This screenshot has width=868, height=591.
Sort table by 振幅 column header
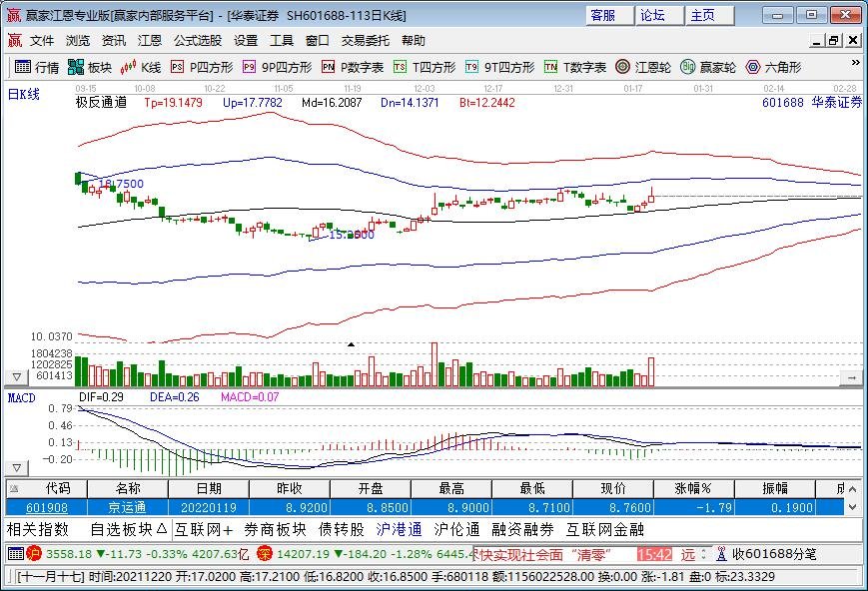coord(774,488)
